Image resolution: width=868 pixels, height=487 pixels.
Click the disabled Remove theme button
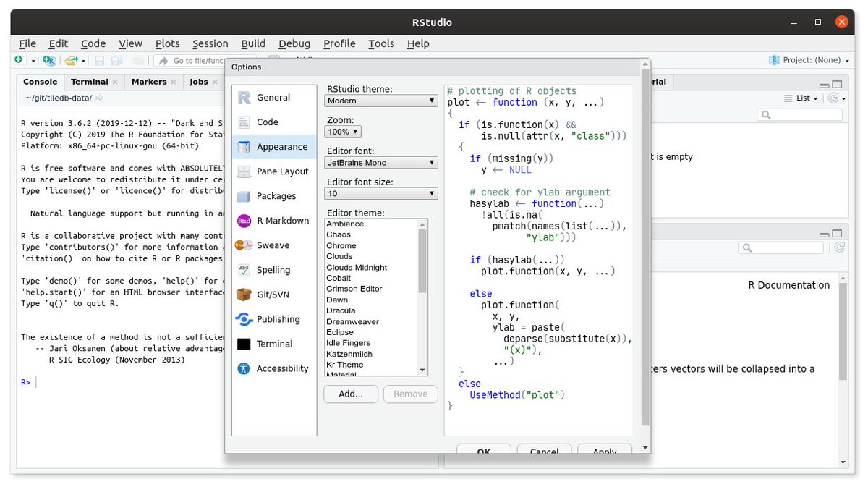[411, 394]
